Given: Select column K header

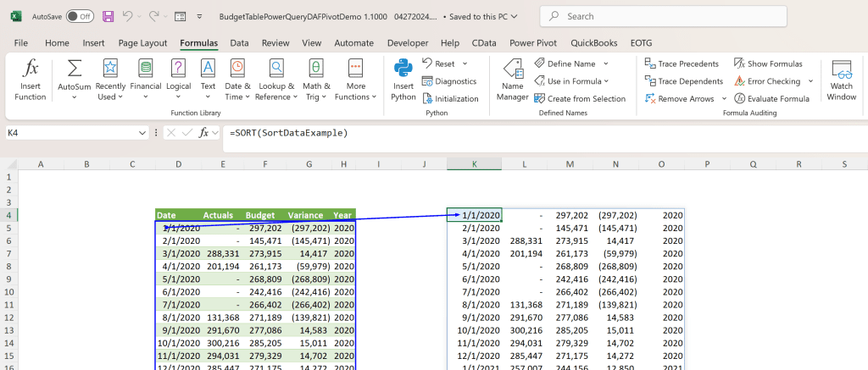Looking at the screenshot, I should coord(474,163).
